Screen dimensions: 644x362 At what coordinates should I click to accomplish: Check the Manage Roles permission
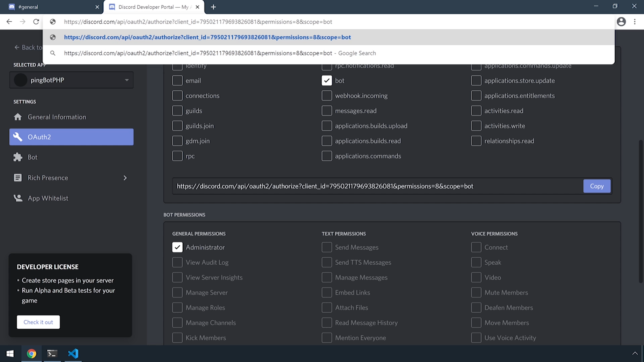177,307
